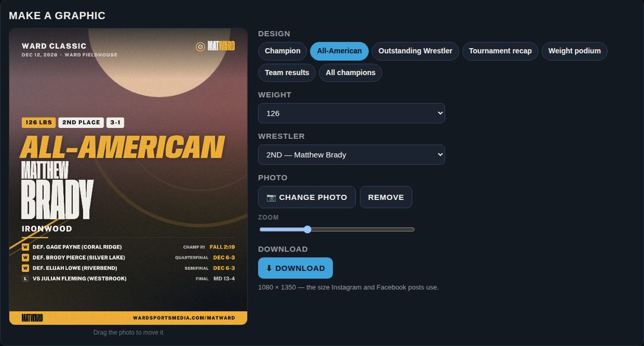Click the MATTHEW first-name text in preview

[x=45, y=170]
